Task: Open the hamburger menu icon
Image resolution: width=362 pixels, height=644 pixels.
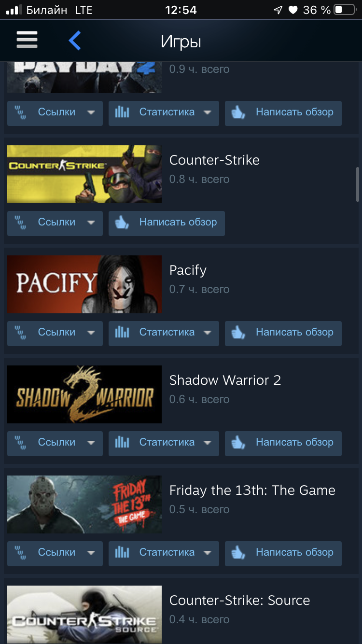Action: coord(27,41)
